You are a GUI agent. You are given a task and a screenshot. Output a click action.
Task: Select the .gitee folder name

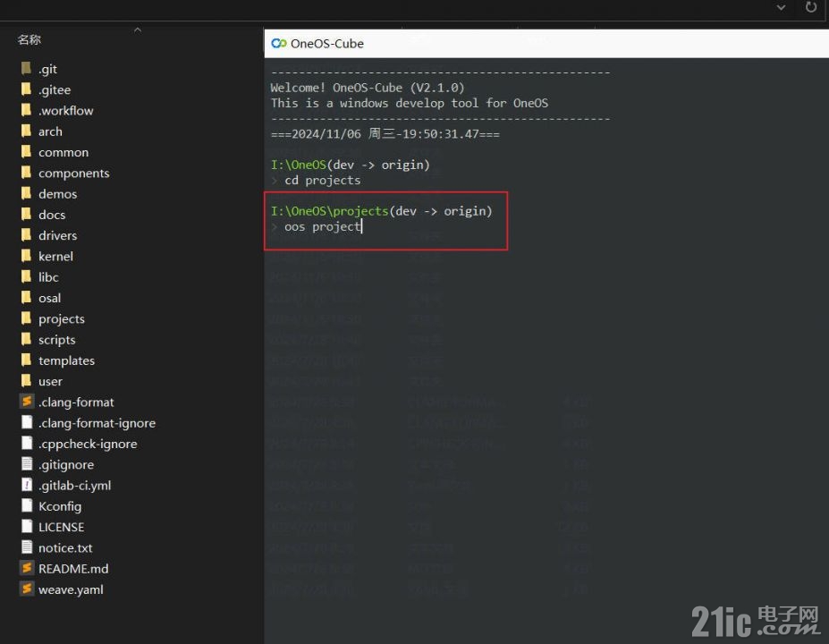pos(55,89)
